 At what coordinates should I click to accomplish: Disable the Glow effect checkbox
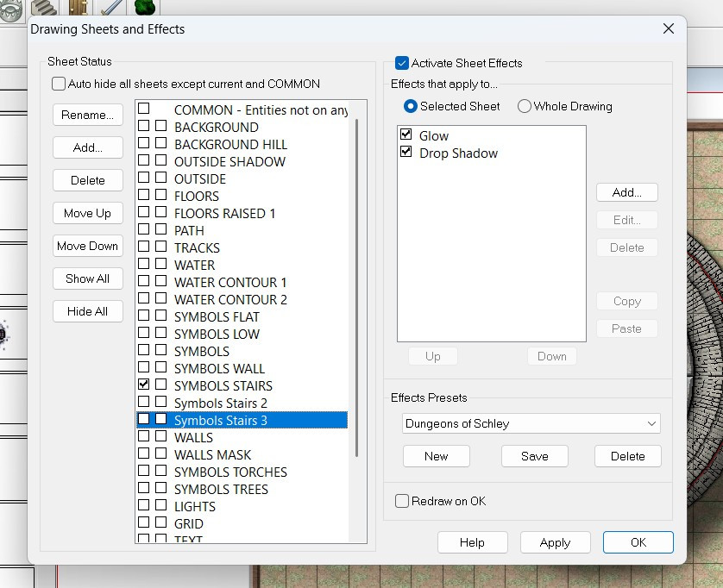[x=406, y=135]
